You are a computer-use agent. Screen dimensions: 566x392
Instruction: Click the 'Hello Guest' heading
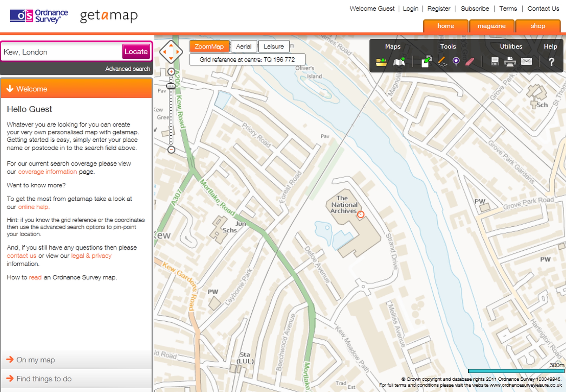point(29,109)
